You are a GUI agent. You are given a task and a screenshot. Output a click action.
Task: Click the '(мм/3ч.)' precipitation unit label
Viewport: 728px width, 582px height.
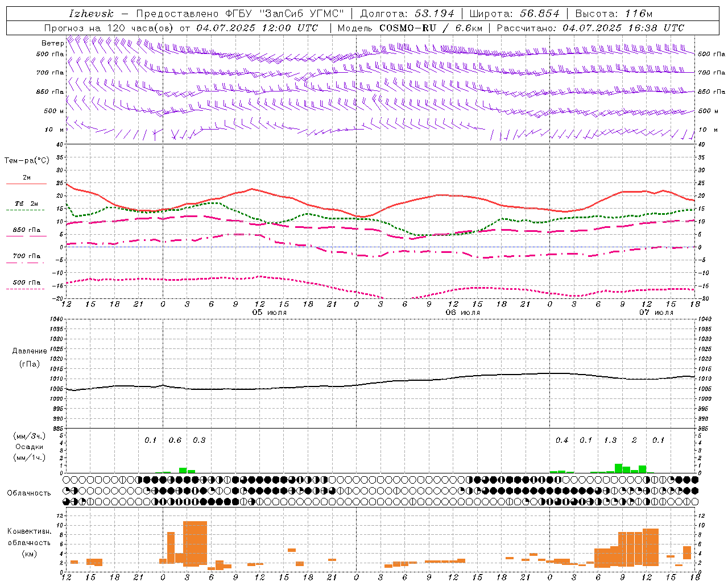(30, 436)
